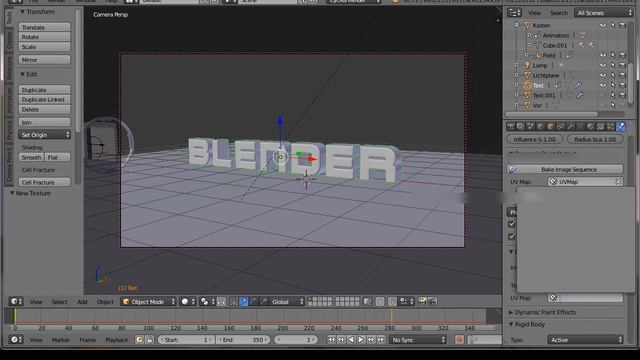Click the End frame 350 field
Screen dimensions: 640x360
(x=242, y=340)
